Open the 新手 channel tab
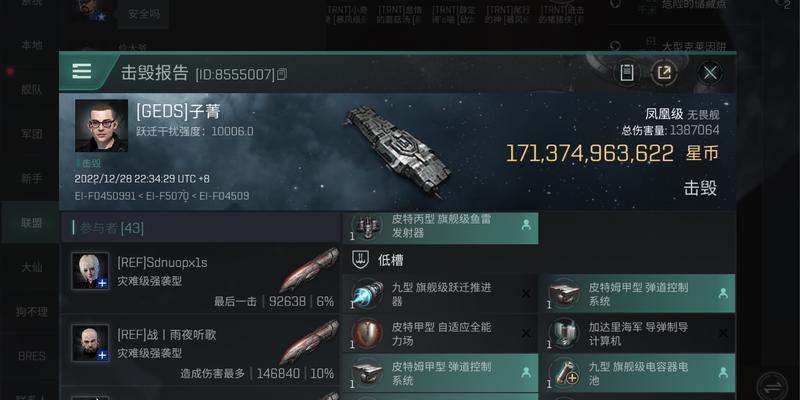The height and width of the screenshot is (400, 800). click(31, 179)
